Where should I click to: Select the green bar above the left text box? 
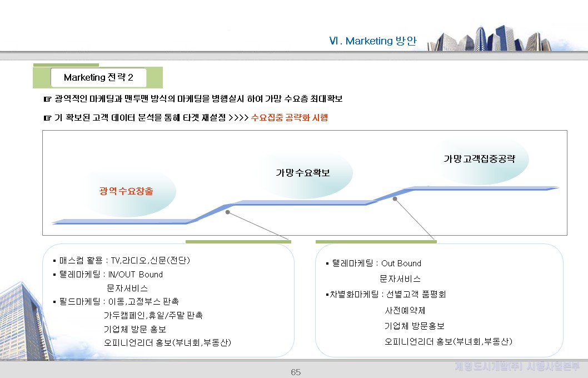238,241
